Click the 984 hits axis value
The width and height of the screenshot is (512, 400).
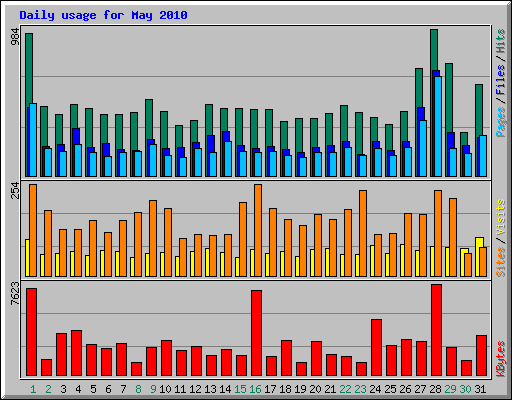coord(15,36)
